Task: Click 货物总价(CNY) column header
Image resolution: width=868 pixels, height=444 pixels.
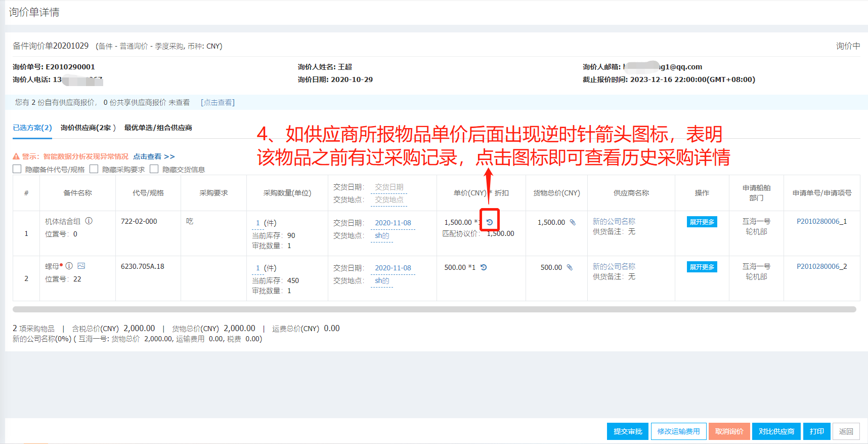Action: [556, 193]
